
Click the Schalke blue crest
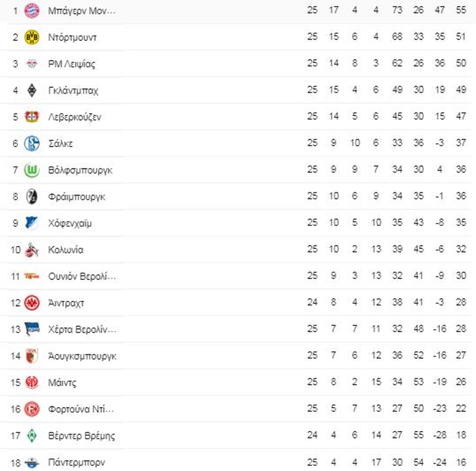(32, 143)
